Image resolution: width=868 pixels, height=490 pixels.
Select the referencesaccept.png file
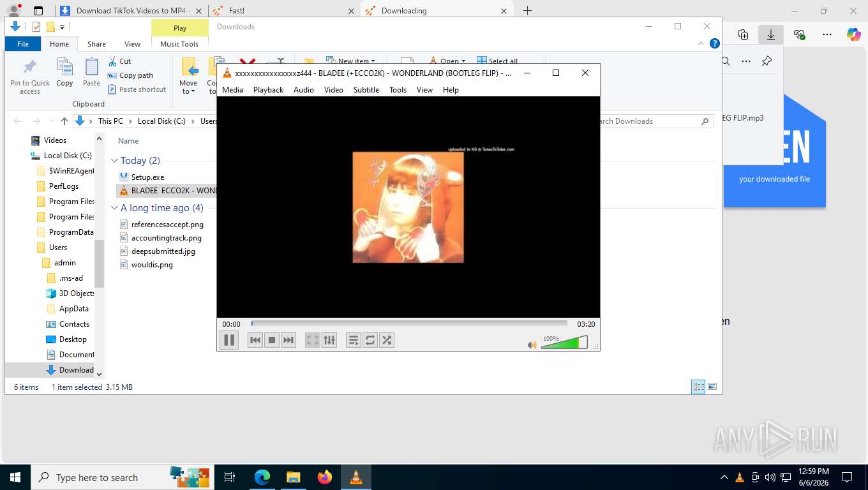[x=167, y=225]
